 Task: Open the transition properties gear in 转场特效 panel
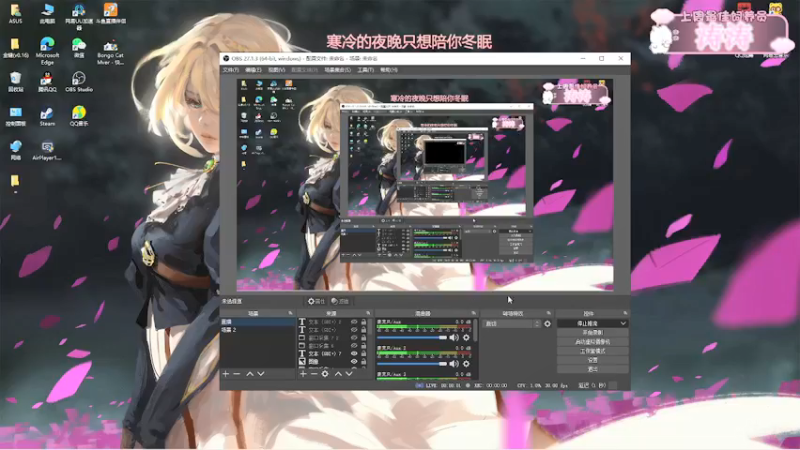click(x=547, y=323)
